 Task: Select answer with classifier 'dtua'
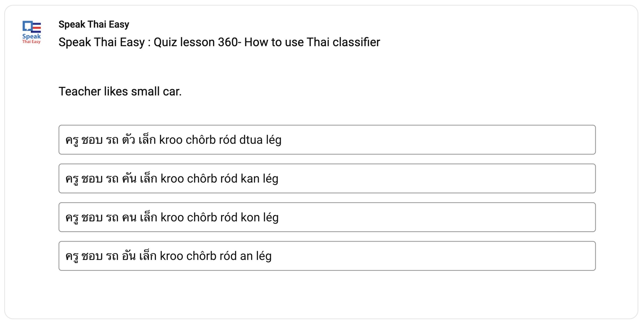pos(327,140)
